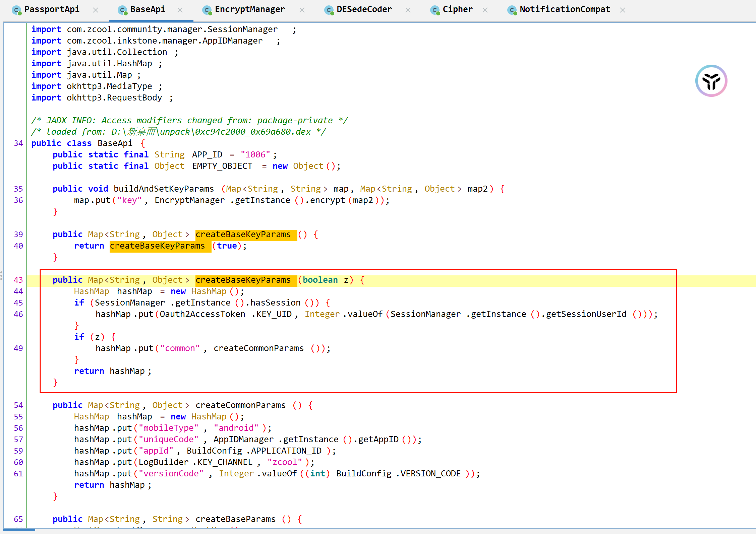756x534 pixels.
Task: Click the EncryptManager tab class icon
Action: tap(207, 10)
